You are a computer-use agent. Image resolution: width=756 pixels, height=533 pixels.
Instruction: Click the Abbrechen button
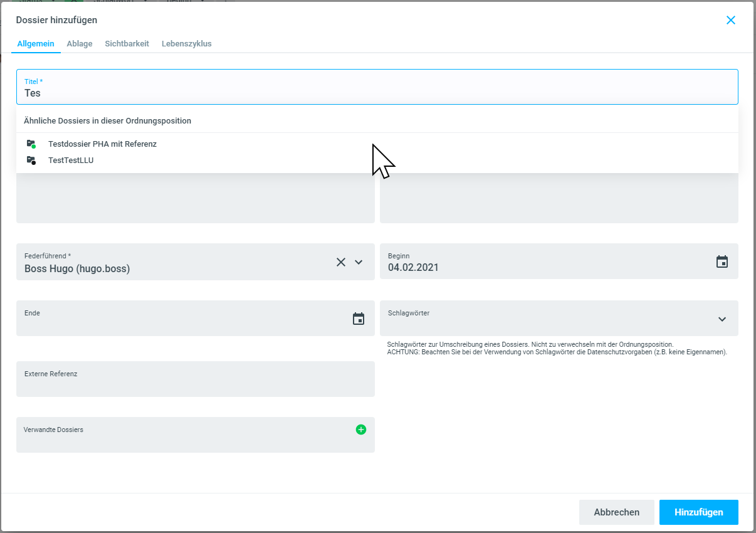[x=616, y=512]
